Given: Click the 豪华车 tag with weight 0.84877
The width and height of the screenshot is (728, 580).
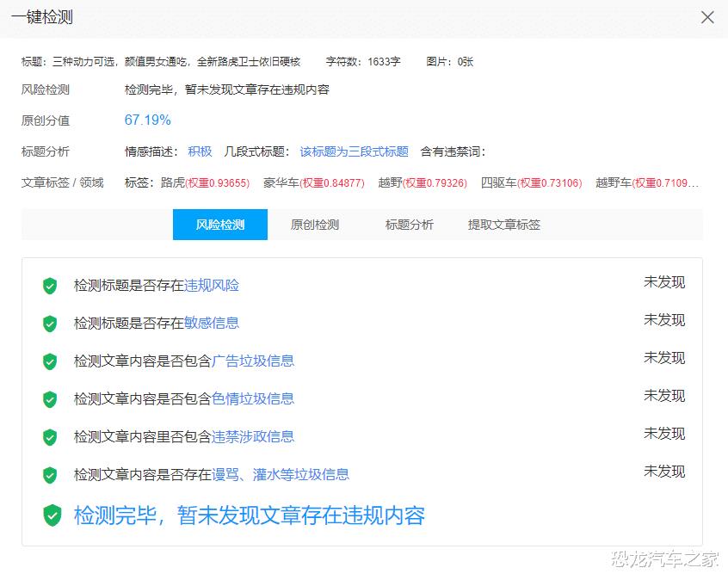Looking at the screenshot, I should tap(314, 182).
